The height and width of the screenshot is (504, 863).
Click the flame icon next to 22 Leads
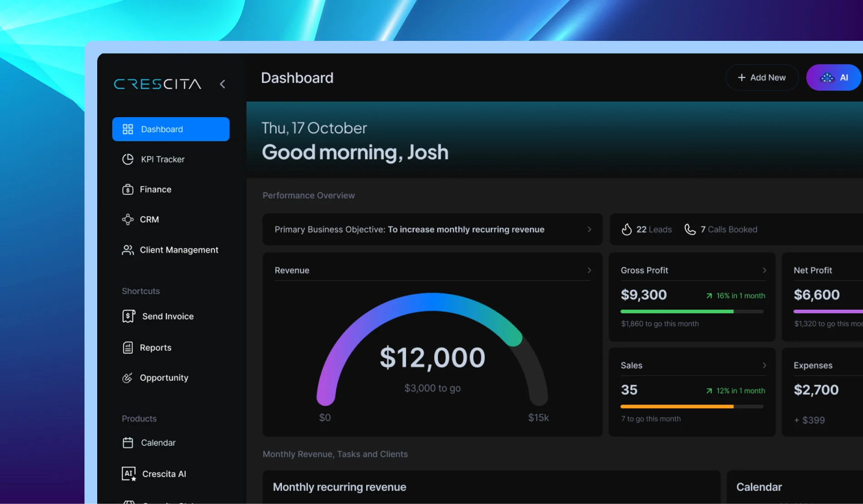point(627,230)
